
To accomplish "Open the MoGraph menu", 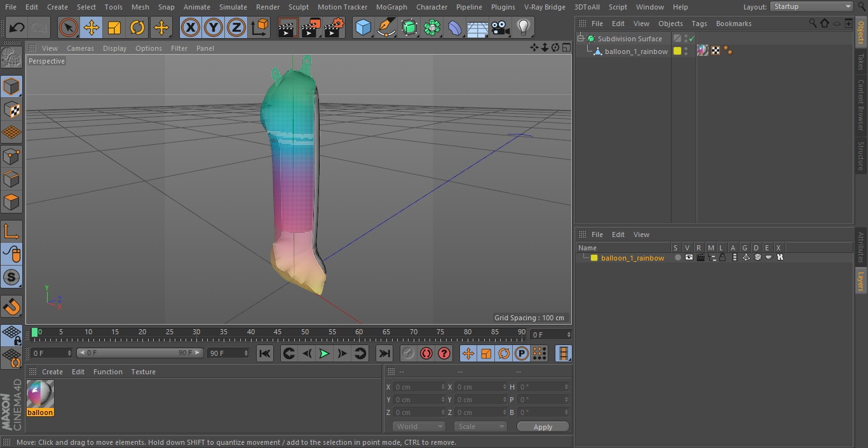I will (x=391, y=7).
